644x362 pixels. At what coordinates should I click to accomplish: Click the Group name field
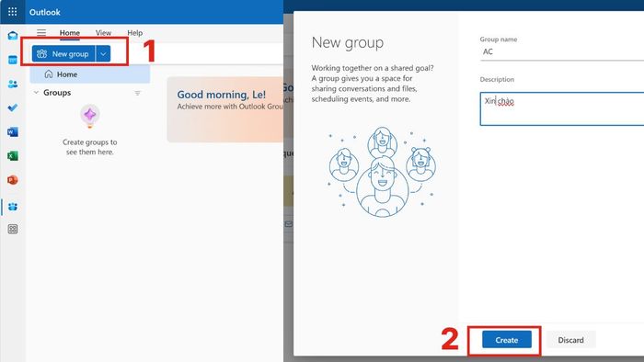point(562,52)
